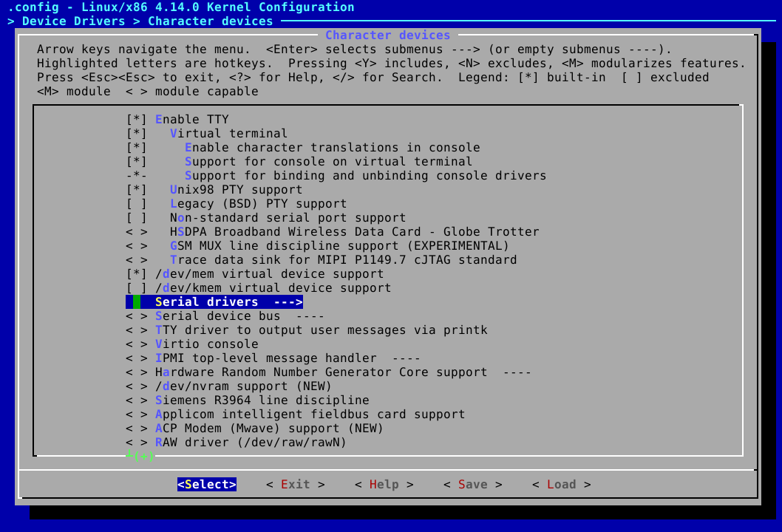The height and width of the screenshot is (532, 782).
Task: Open the Help dialog
Action: tap(383, 484)
